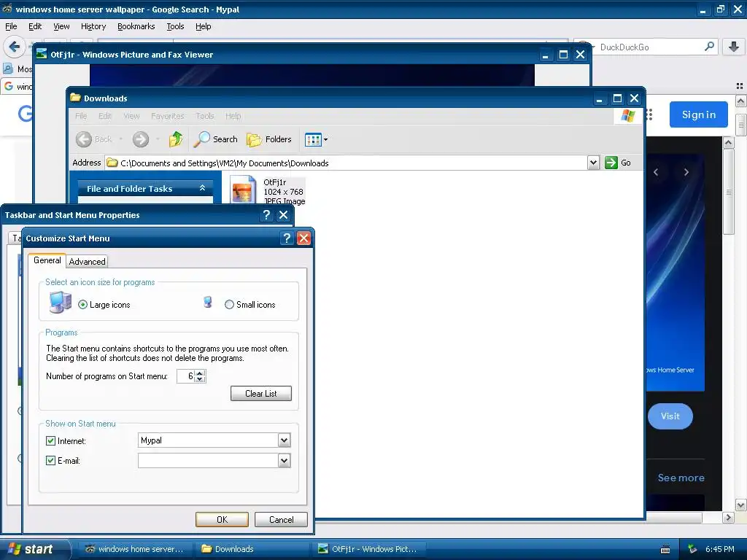Click the help question mark in Customize Start Menu
The image size is (747, 560).
[286, 238]
